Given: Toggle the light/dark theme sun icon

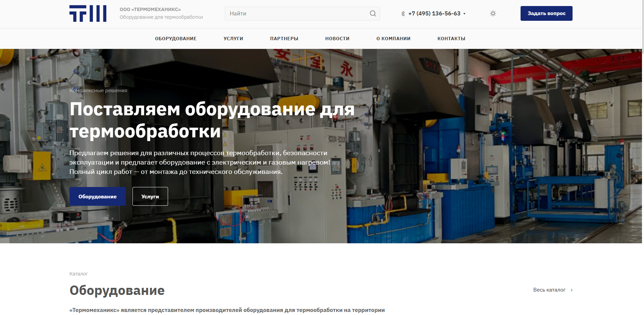Looking at the screenshot, I should point(493,13).
